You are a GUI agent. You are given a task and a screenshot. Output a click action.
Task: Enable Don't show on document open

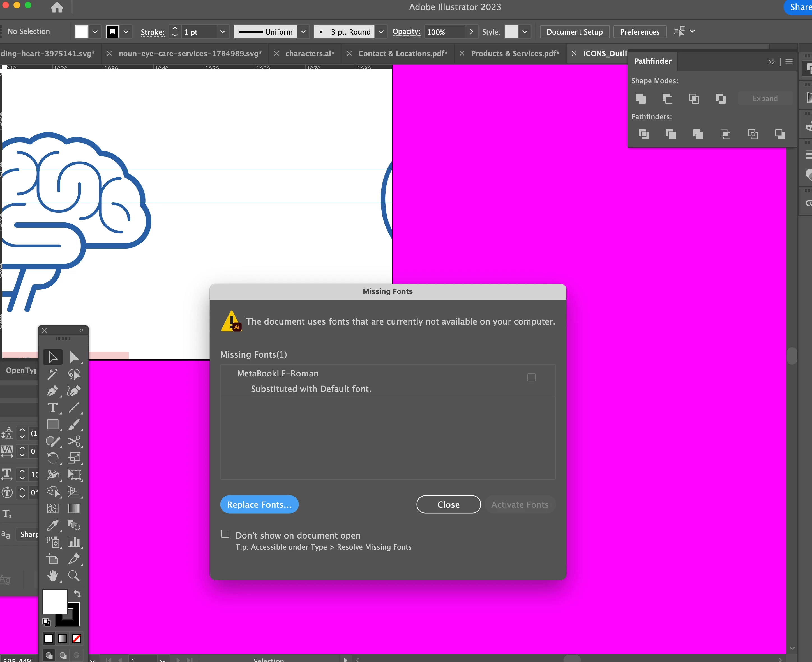(x=225, y=534)
